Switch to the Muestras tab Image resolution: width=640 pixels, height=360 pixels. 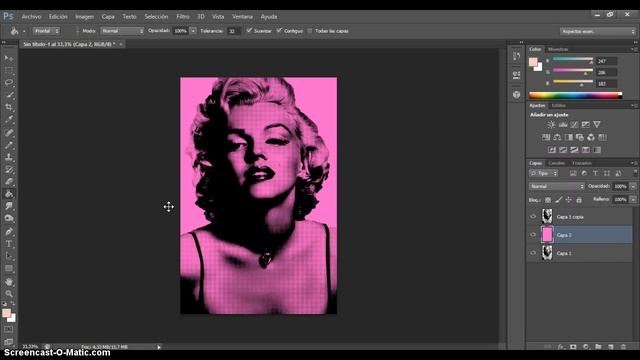[558, 49]
